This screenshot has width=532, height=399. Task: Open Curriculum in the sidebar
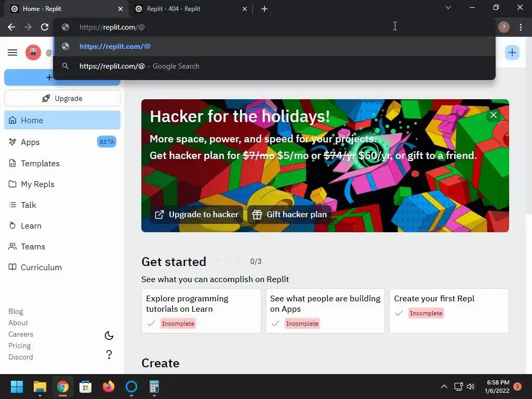point(62,268)
